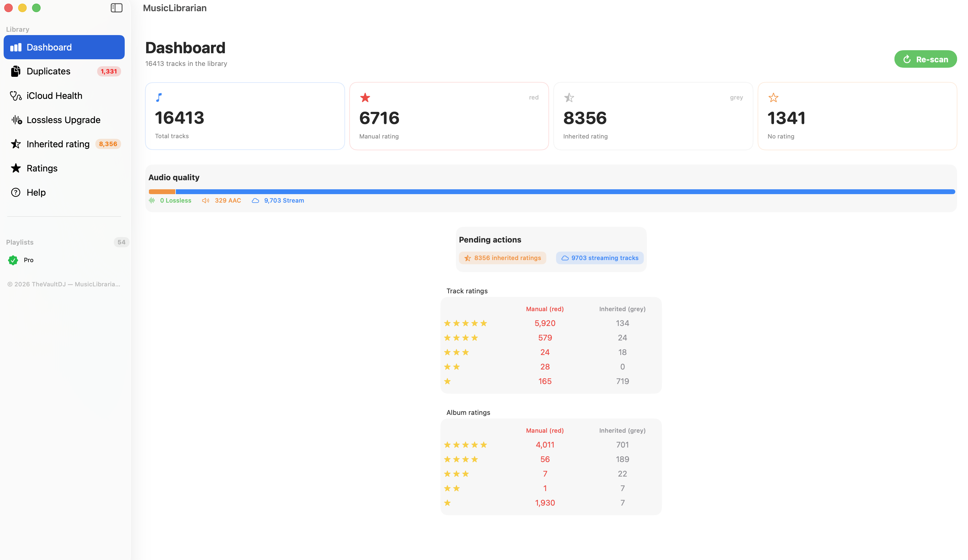The width and height of the screenshot is (968, 560).
Task: Click the blue Stream segment of audio quality bar
Action: coord(565,191)
